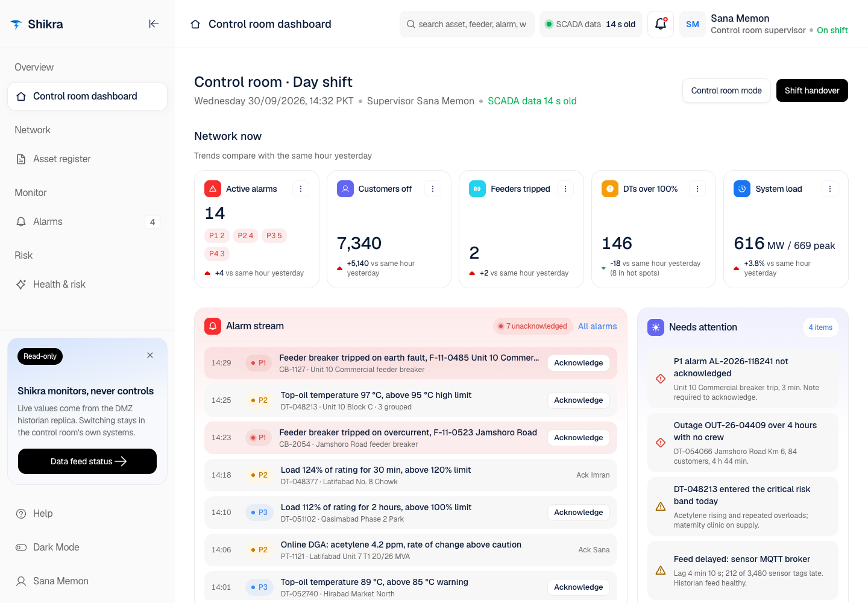Click Control room mode button
The image size is (868, 603).
tap(726, 90)
